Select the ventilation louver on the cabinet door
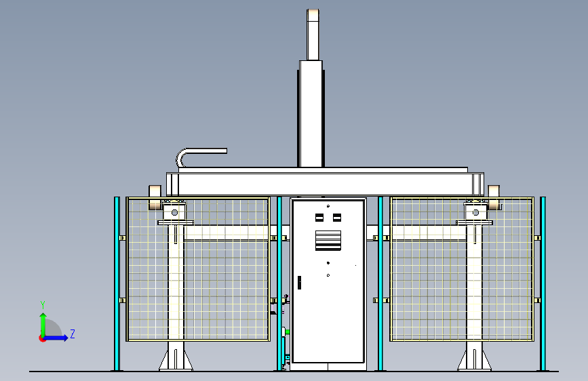 click(328, 241)
